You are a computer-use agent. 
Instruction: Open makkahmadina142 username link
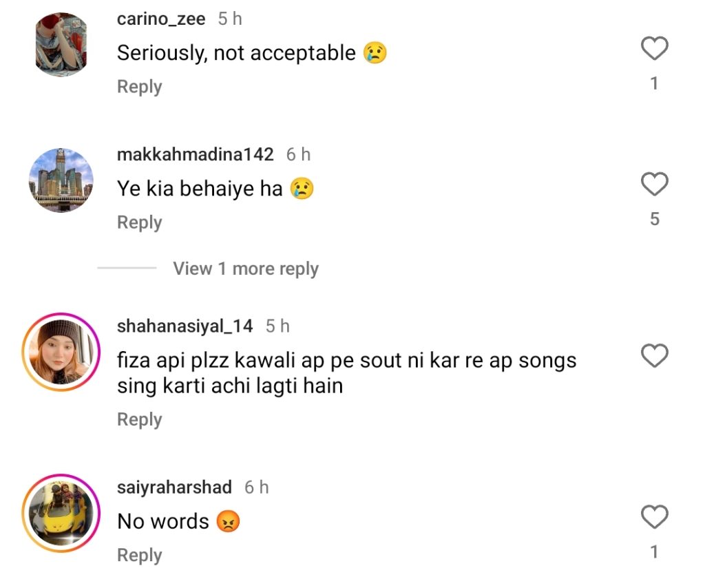196,155
